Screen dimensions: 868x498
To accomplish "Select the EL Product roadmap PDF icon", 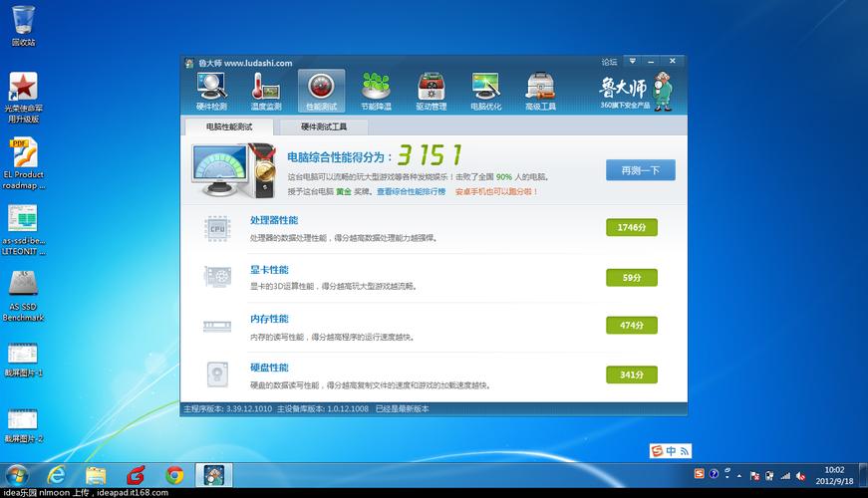I will 23,163.
